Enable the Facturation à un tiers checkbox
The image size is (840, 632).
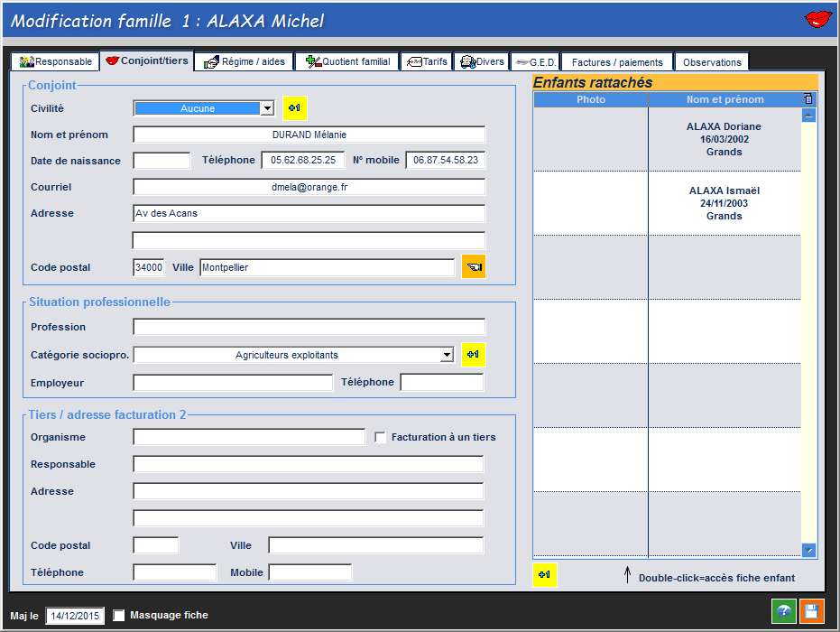pos(381,438)
